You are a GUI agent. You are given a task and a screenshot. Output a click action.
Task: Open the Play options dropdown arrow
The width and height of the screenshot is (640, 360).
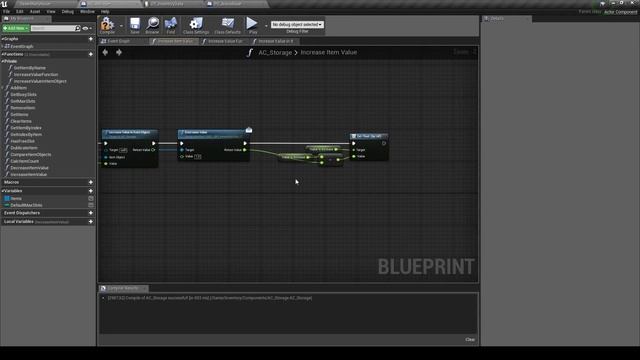tap(266, 26)
